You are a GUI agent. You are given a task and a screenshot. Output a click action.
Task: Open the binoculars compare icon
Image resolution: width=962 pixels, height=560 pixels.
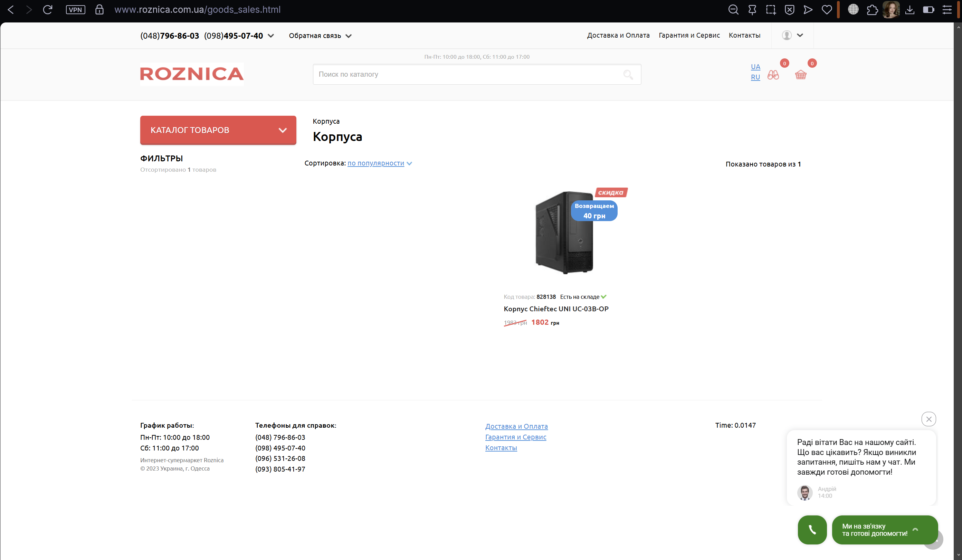pyautogui.click(x=773, y=75)
